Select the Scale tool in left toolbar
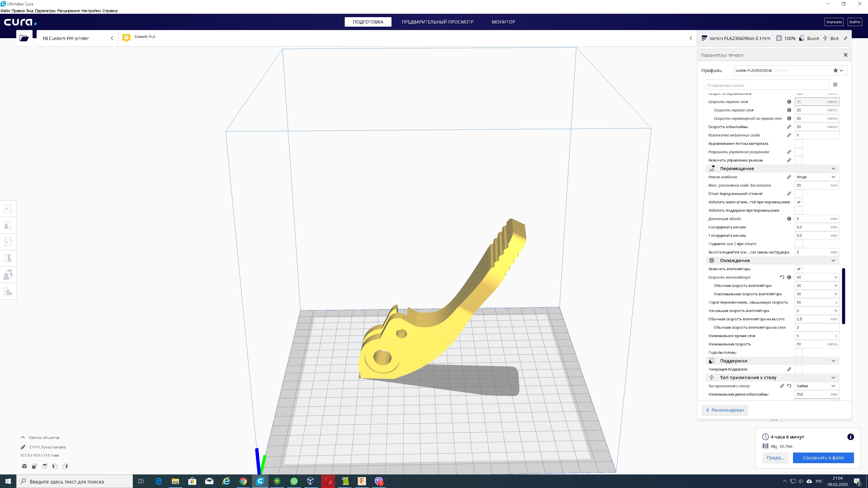The height and width of the screenshot is (488, 868). pos(8,225)
